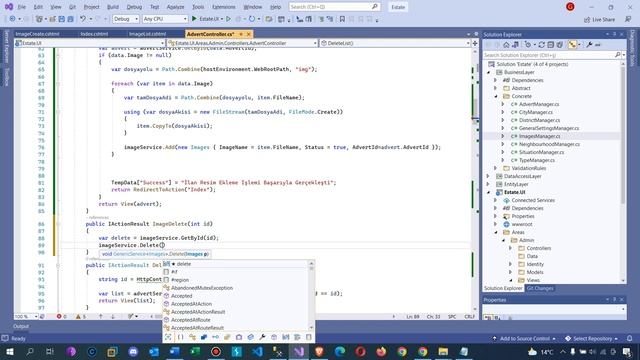
Task: Click the notifications bell in status bar
Action: 630,339
